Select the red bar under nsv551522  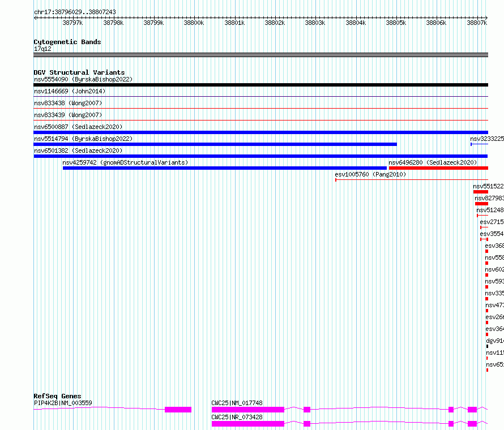(481, 192)
